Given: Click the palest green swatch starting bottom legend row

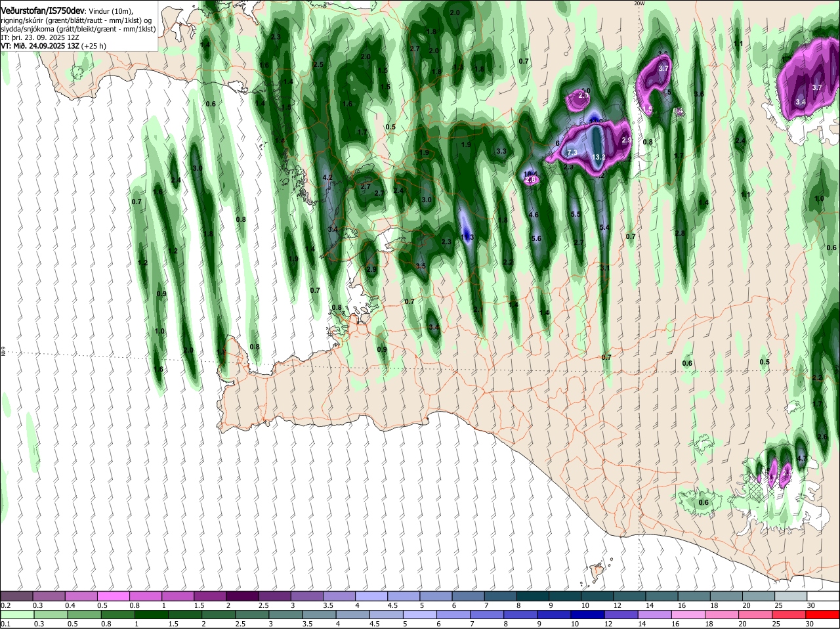Looking at the screenshot, I should [x=16, y=615].
